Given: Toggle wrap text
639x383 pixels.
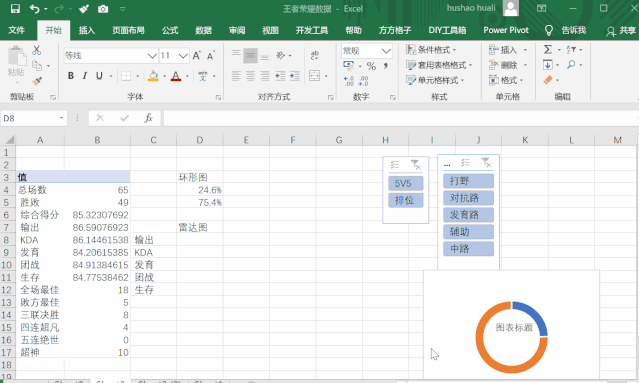Looking at the screenshot, I should [315, 55].
